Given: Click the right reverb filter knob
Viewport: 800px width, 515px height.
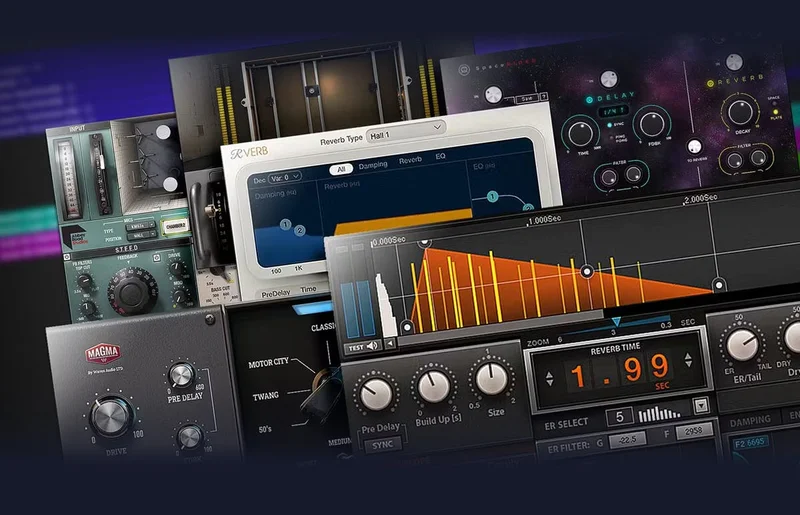Looking at the screenshot, I should point(759,158).
